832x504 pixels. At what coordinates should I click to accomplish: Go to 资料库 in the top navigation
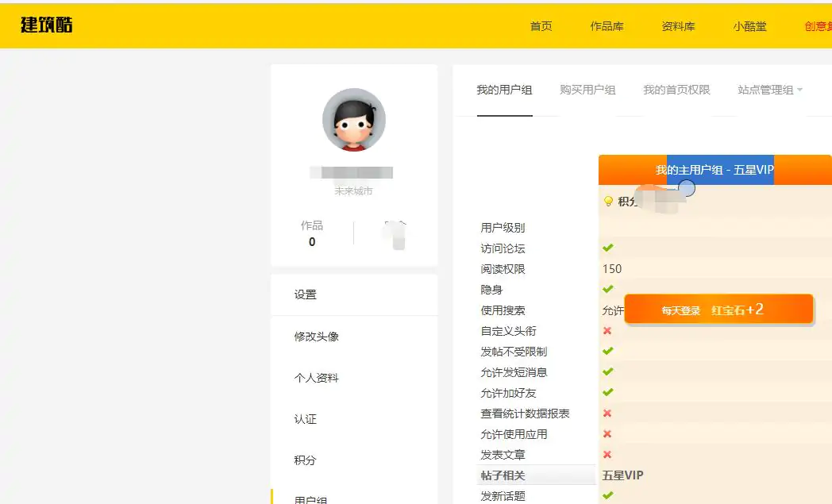pos(678,26)
